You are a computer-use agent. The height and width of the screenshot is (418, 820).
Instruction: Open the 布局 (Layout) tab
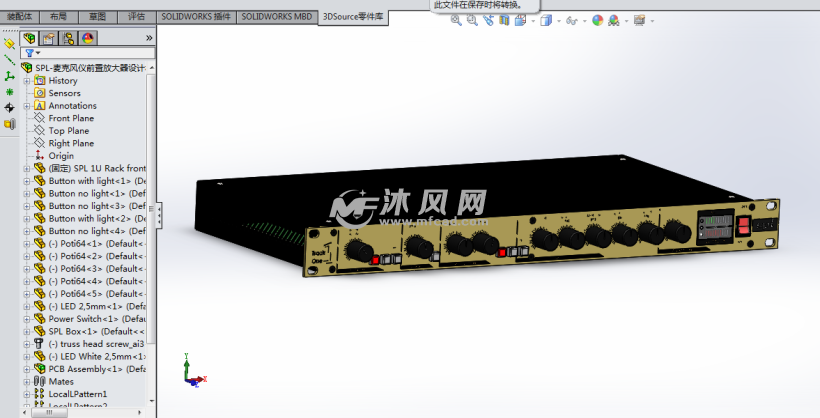click(x=58, y=17)
